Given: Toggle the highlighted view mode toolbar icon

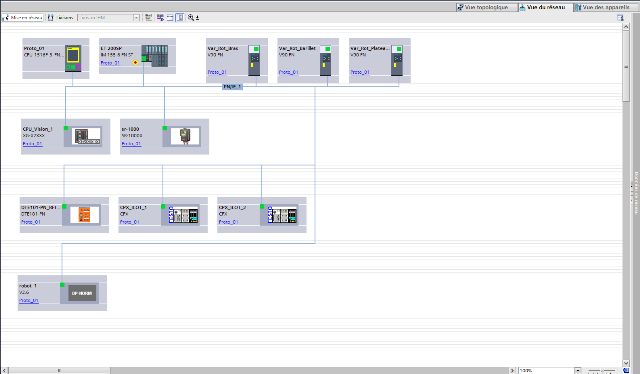Looking at the screenshot, I should tap(180, 18).
